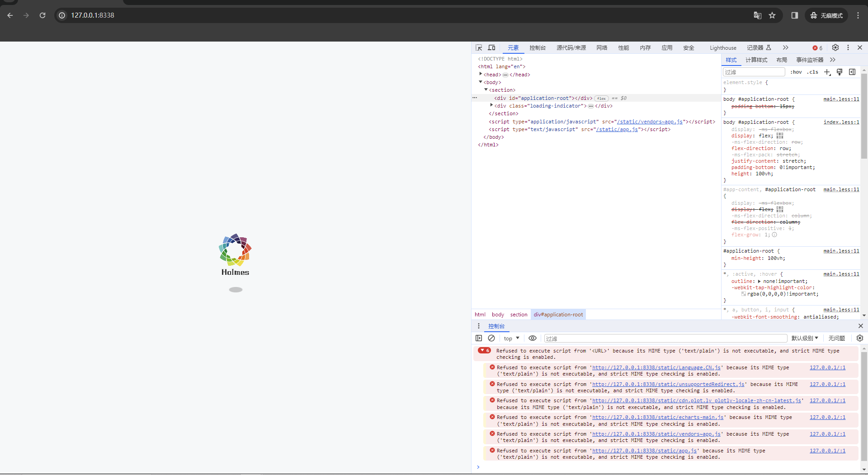Switch to the 性能 tab
Image resolution: width=868 pixels, height=475 pixels.
(x=623, y=48)
